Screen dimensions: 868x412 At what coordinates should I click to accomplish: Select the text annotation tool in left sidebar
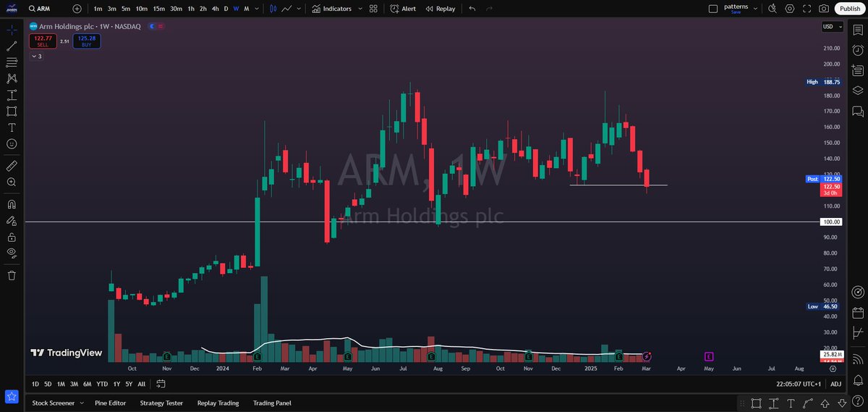click(12, 127)
